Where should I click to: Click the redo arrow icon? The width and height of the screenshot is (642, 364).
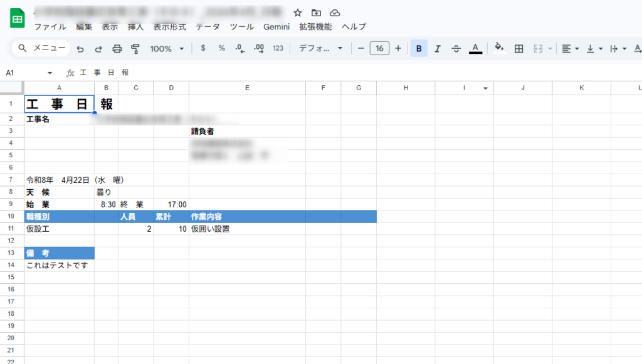coord(98,48)
